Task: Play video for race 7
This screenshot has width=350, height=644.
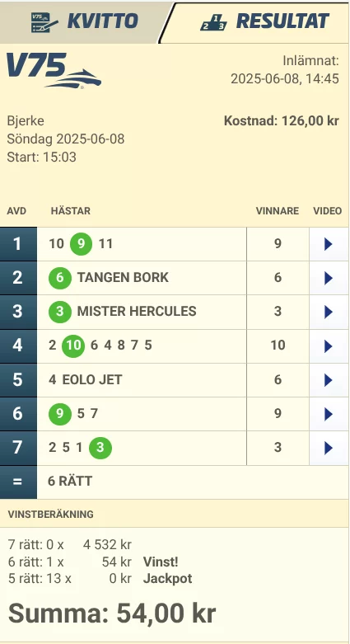Action: click(329, 448)
